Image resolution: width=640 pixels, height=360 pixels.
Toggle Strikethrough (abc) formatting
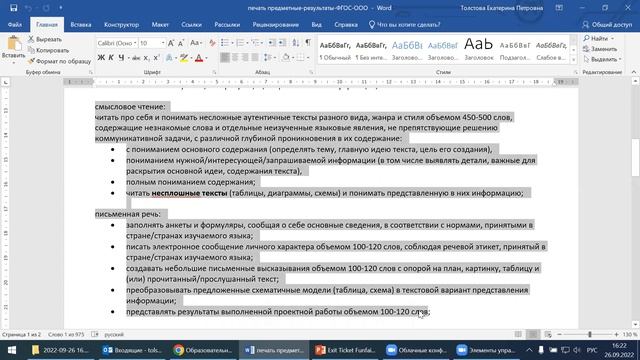(136, 58)
